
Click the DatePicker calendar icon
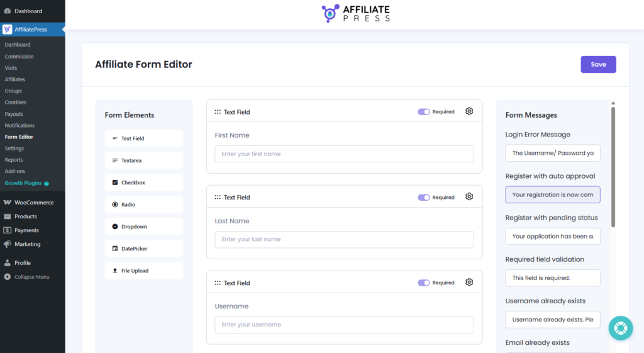point(115,249)
